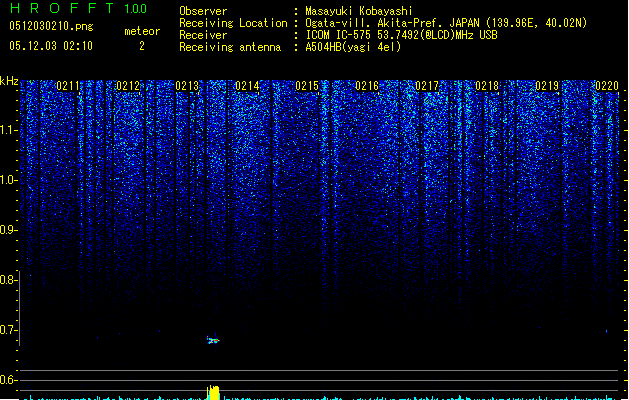Click the 1.0 kHz axis label

(x=8, y=180)
